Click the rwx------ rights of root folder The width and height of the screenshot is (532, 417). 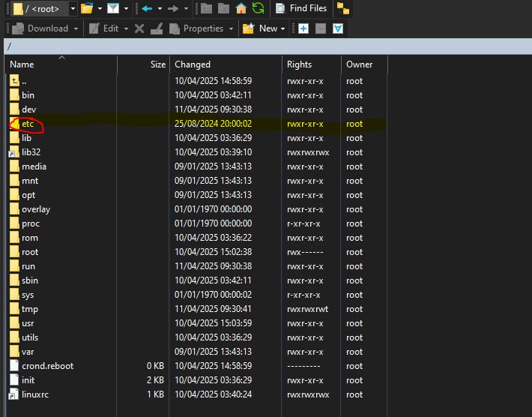click(x=305, y=252)
